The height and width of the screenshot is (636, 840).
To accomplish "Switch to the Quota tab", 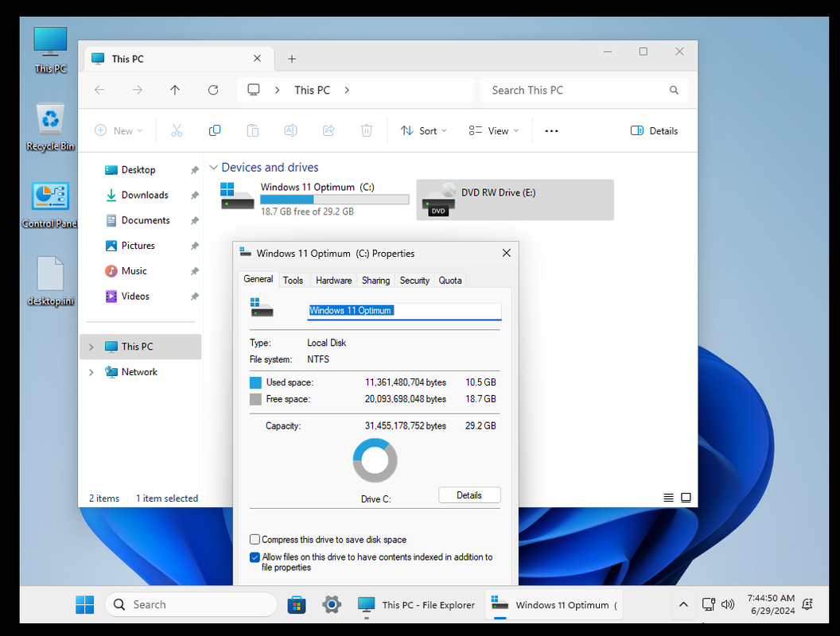I will pos(450,280).
